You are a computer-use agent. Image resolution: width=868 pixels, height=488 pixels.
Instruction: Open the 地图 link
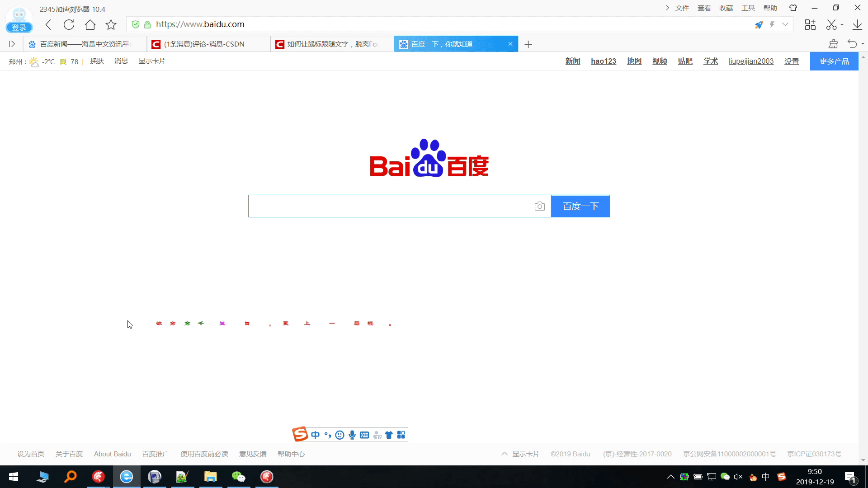634,61
